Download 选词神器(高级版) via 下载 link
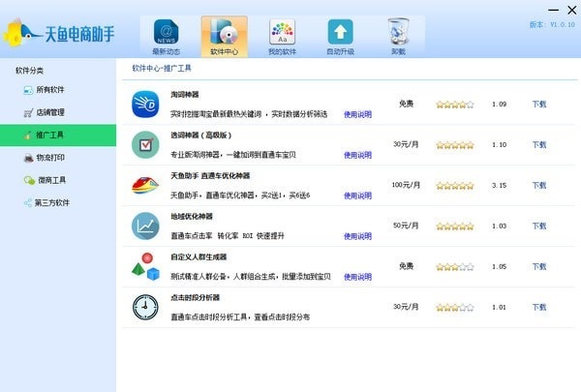Screen dimensions: 581x392 tap(539, 145)
